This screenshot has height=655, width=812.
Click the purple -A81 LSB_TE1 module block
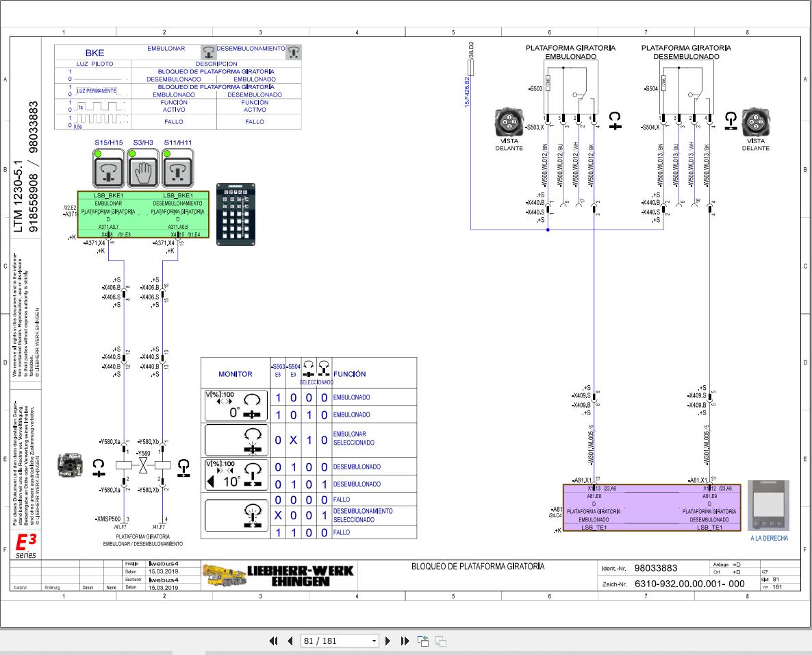pyautogui.click(x=652, y=508)
